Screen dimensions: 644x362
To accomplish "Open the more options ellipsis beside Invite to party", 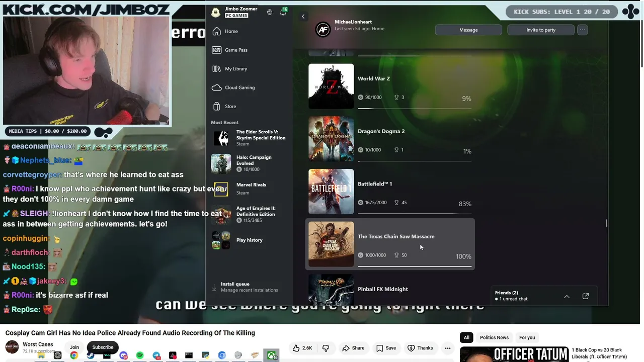I will click(583, 30).
